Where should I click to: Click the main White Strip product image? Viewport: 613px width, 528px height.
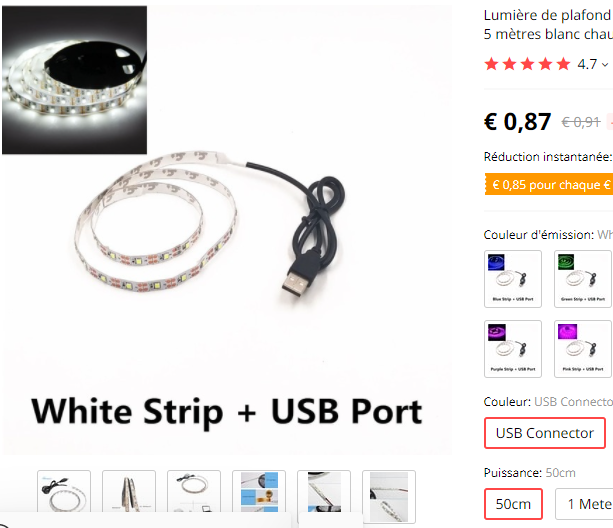click(227, 230)
